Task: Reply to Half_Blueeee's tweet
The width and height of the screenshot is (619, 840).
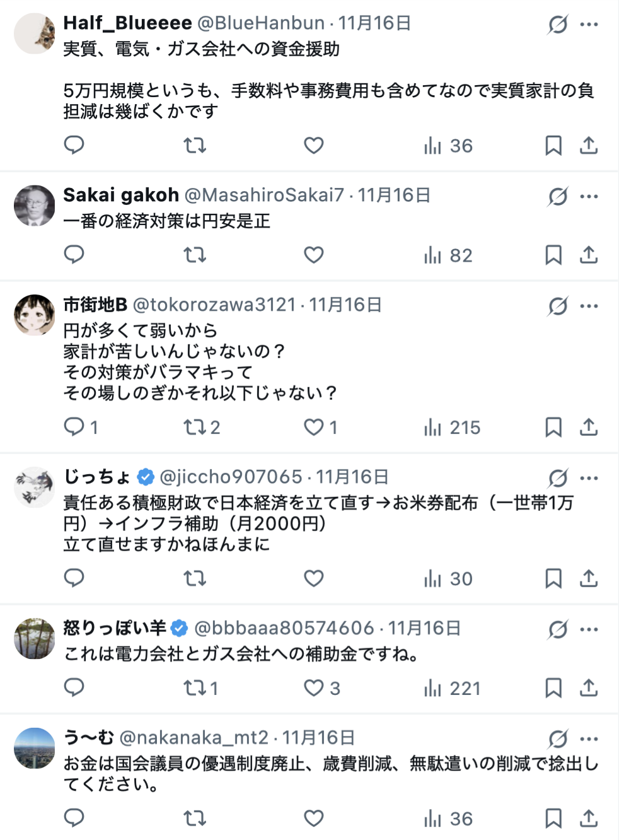Action: click(x=74, y=146)
